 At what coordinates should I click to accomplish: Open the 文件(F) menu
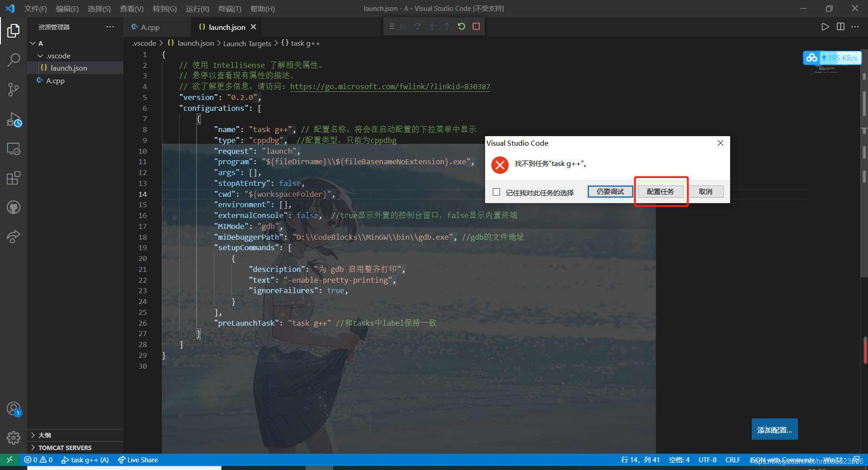coord(35,9)
